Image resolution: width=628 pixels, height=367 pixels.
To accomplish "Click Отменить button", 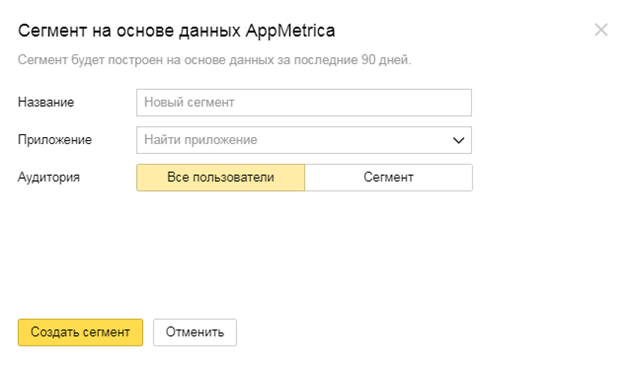I will pos(195,332).
